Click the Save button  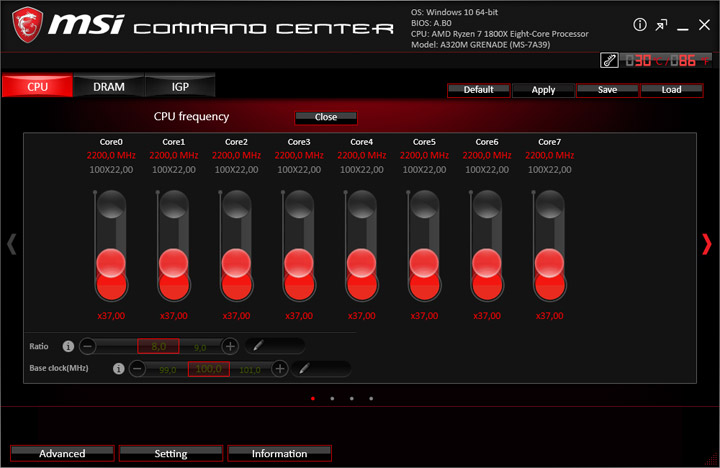(x=608, y=90)
